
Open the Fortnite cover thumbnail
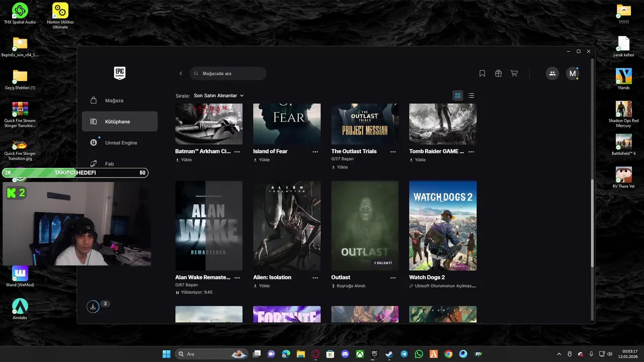click(287, 314)
